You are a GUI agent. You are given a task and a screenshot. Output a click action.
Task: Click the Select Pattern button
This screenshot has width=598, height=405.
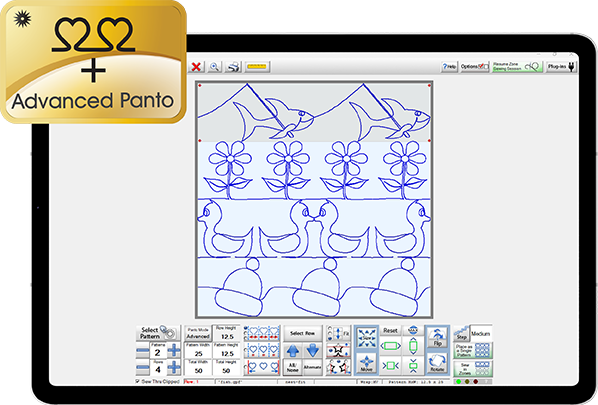158,333
